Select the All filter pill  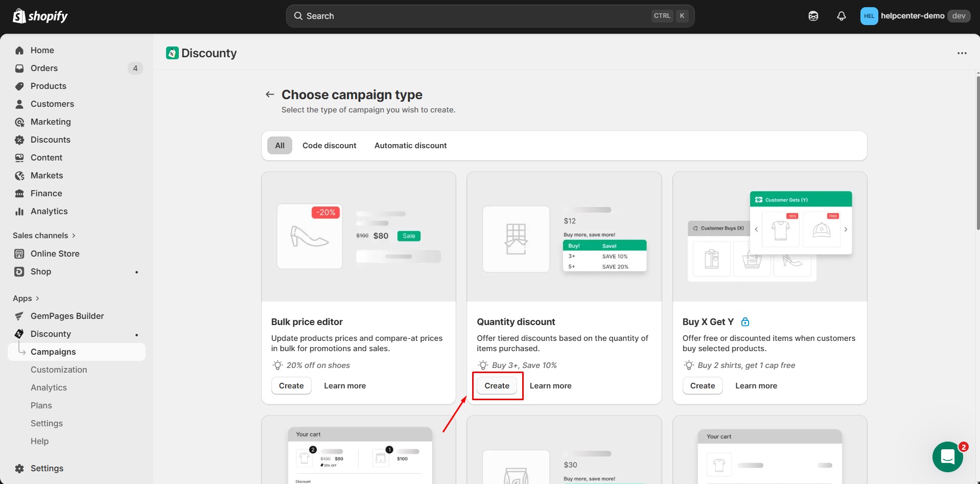[279, 145]
